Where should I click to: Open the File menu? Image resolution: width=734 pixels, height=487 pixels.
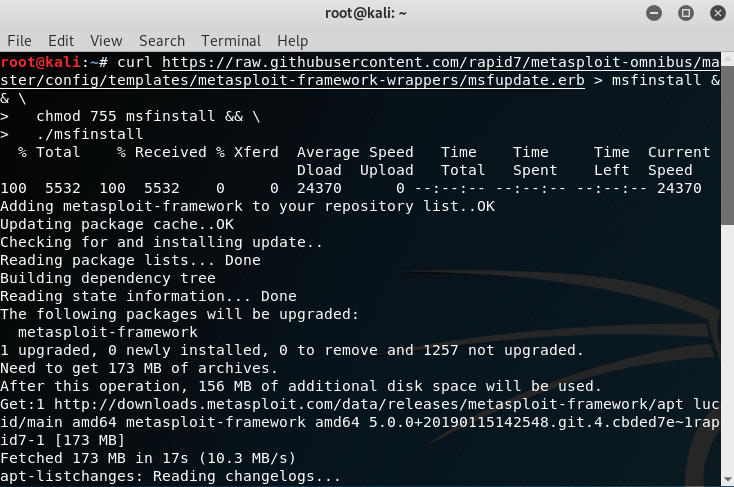point(19,41)
